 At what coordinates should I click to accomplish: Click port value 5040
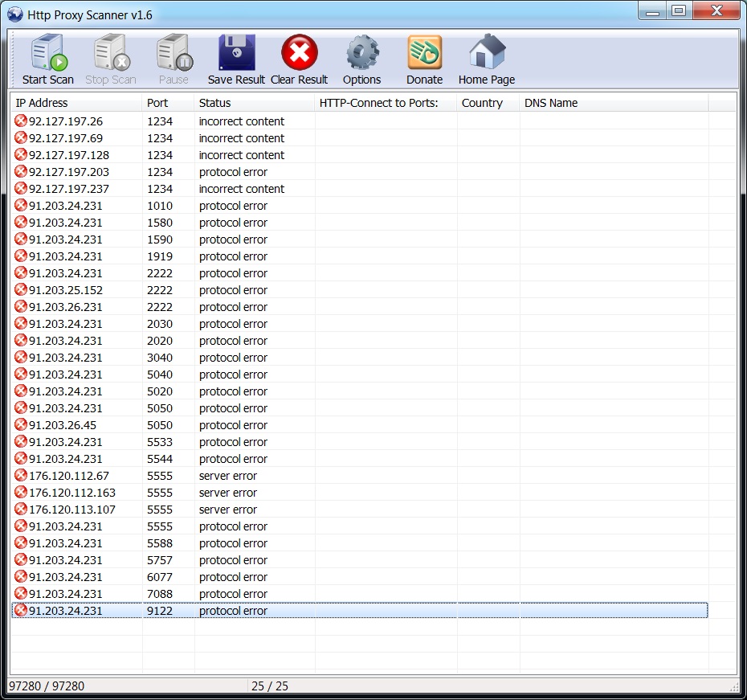160,375
